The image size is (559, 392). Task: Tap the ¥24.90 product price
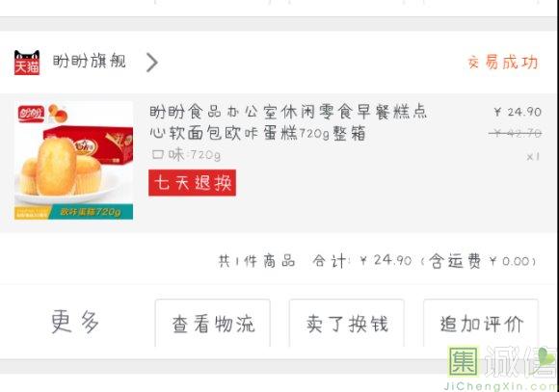tap(518, 112)
